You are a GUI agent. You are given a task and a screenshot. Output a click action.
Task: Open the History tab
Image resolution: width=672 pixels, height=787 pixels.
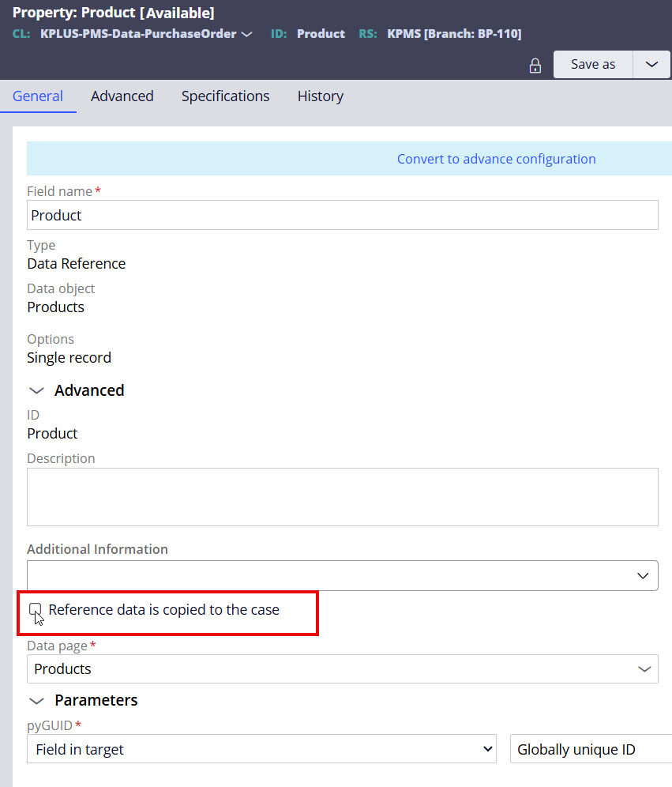[x=320, y=96]
